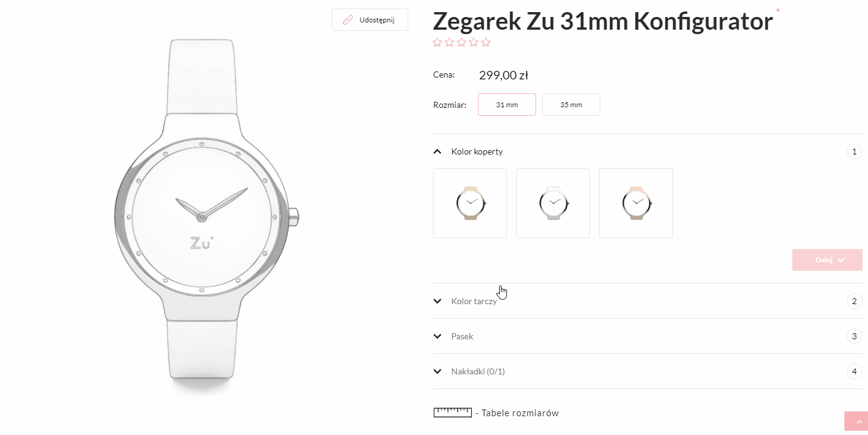Choose the gold case color watch
The height and width of the screenshot is (435, 868).
coord(470,203)
